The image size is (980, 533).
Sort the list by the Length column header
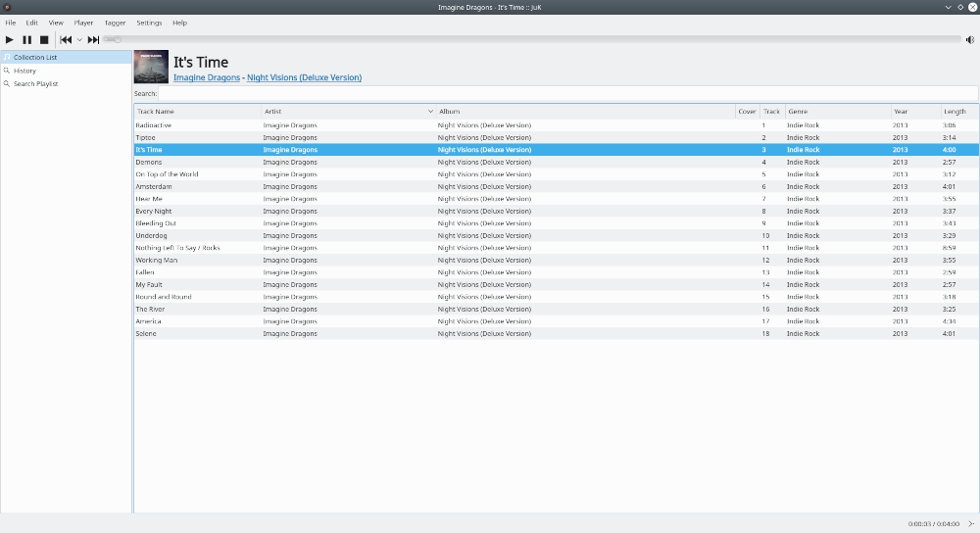tap(955, 112)
